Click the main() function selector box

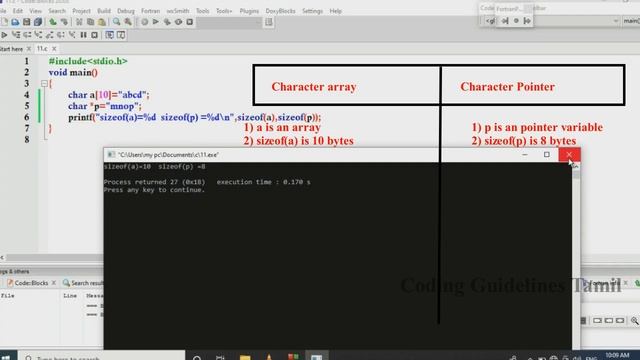coord(631,21)
